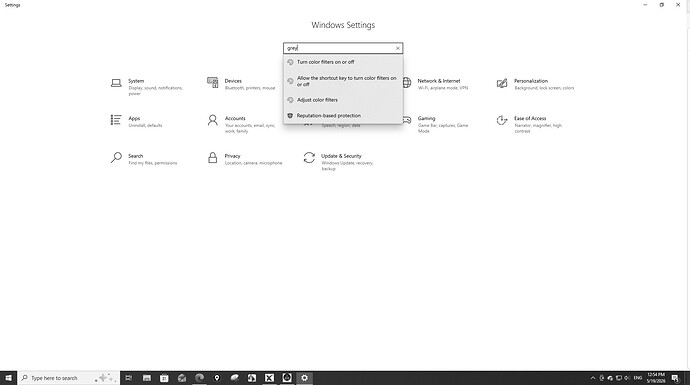The image size is (690, 385).
Task: Open Personalization settings
Action: tap(535, 84)
